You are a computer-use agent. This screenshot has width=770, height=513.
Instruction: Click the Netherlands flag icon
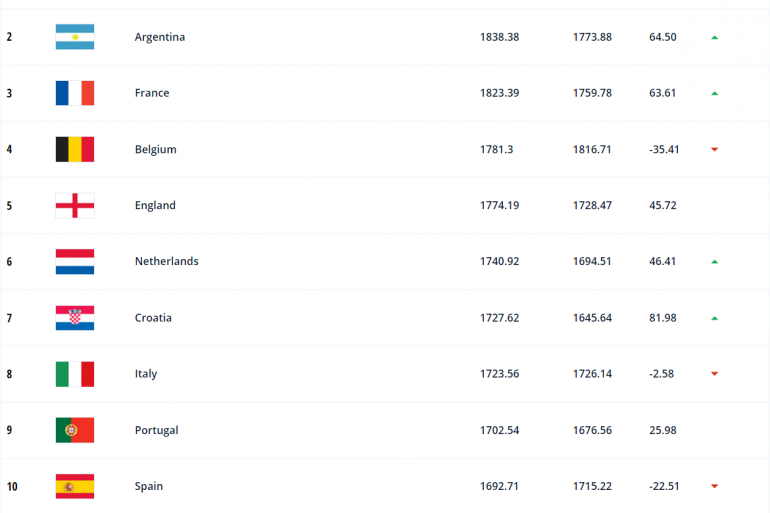tap(74, 261)
